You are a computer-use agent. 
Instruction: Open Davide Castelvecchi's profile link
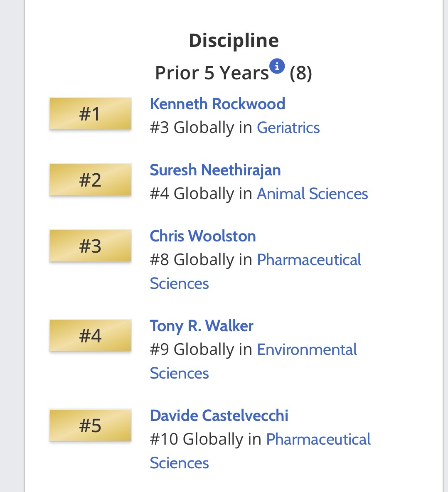point(219,416)
